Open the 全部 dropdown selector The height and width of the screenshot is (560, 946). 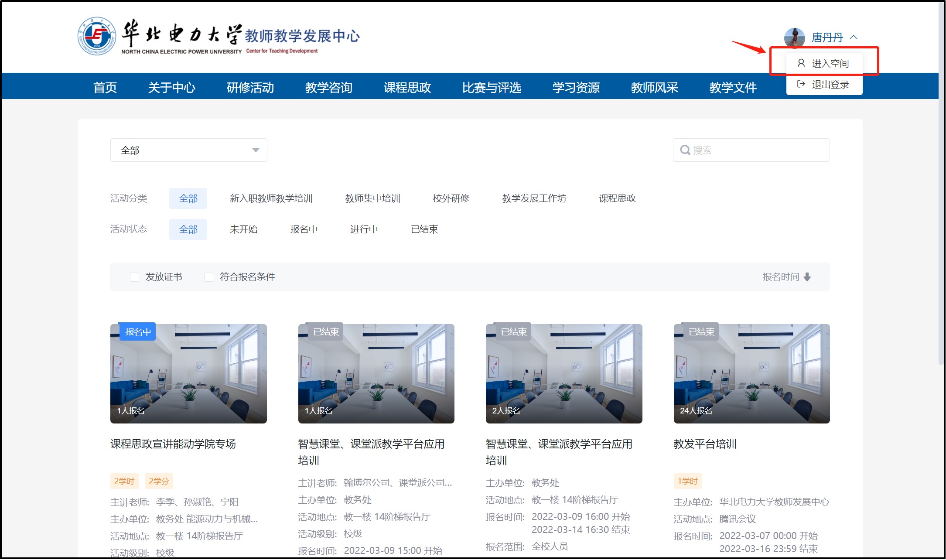coord(188,150)
